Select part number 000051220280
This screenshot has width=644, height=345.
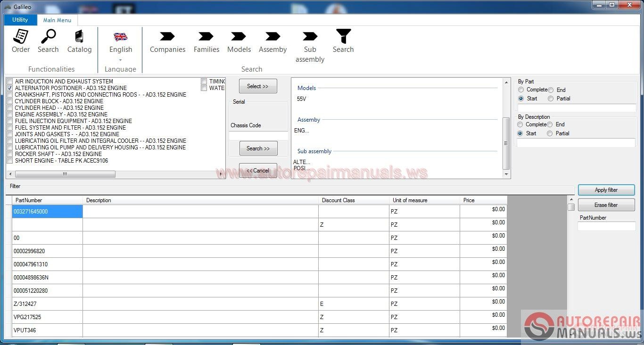47,291
